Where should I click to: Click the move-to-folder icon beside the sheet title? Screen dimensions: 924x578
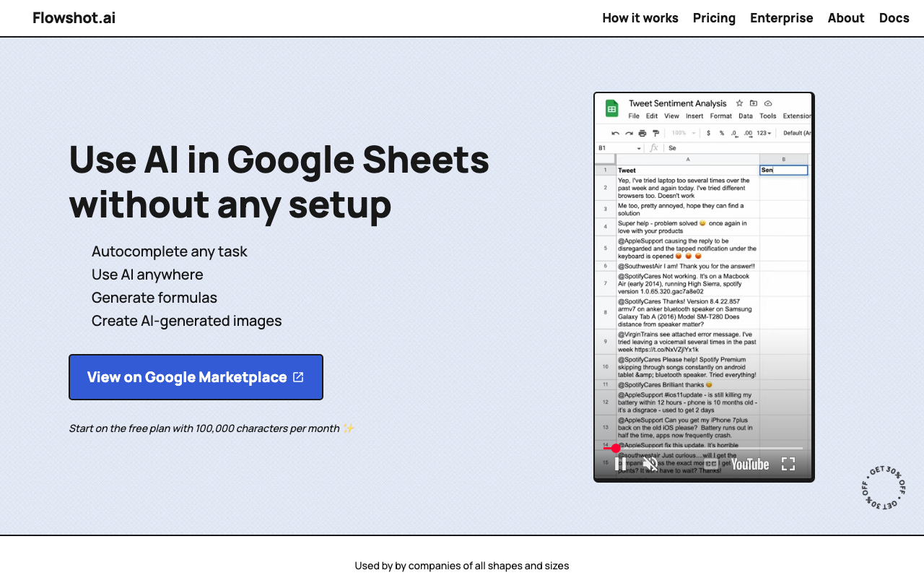(x=754, y=103)
